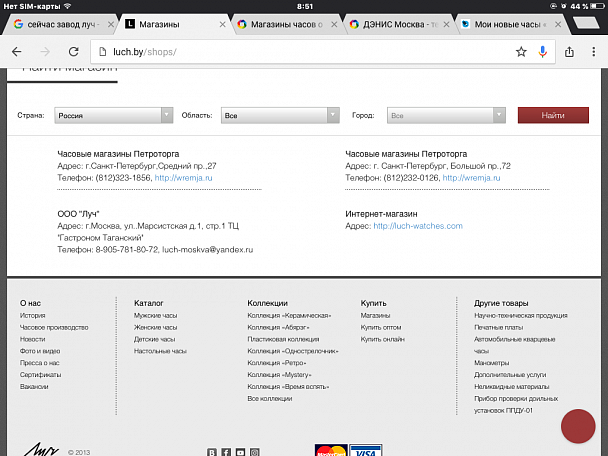Open Пластиковая коллекция link
Viewport: 608px width, 456px height.
point(283,339)
